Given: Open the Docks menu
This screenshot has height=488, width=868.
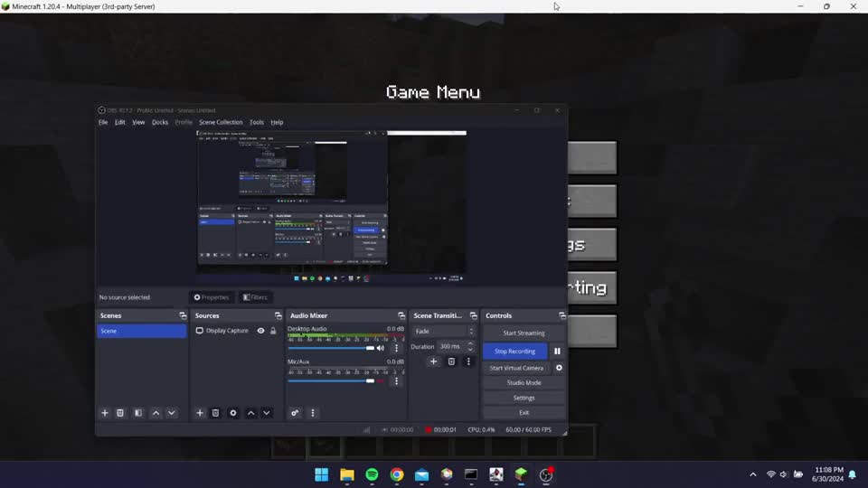Looking at the screenshot, I should click(160, 122).
